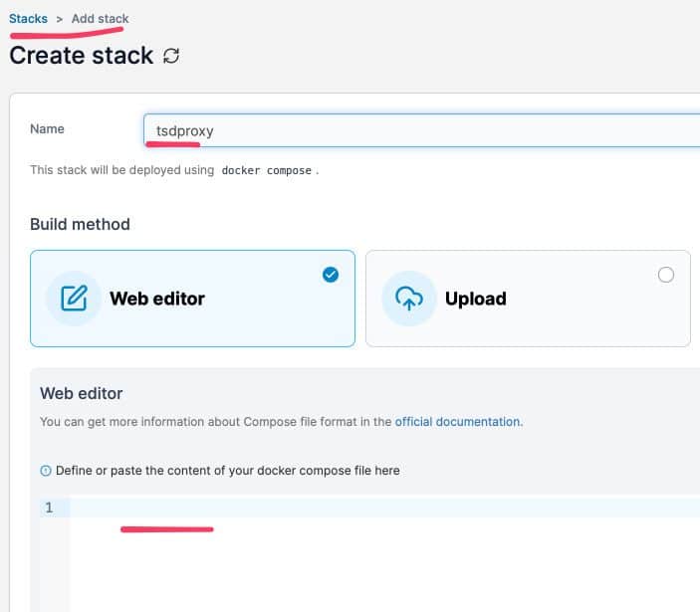Click the docker compose code text

tap(267, 170)
